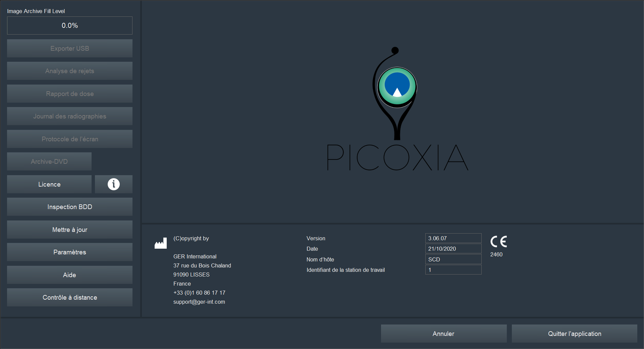The image size is (644, 349).
Task: Click the Version field 3.06.07
Action: 453,238
